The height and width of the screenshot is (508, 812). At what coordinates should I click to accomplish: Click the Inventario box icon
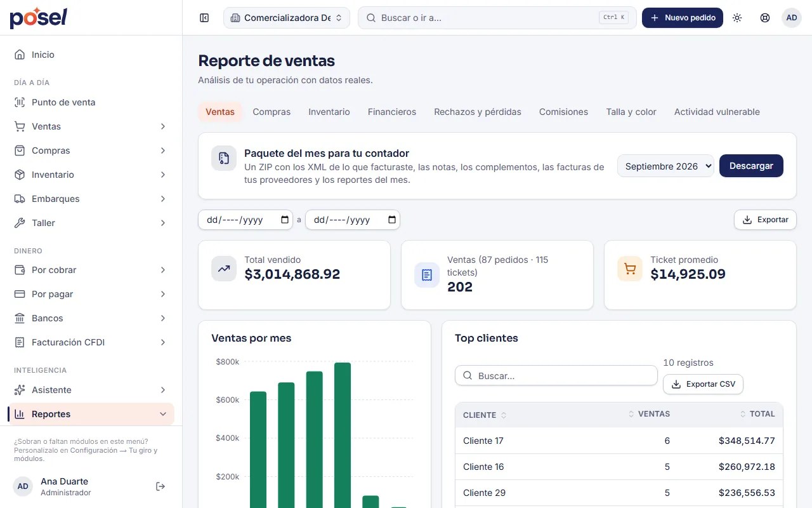click(20, 175)
